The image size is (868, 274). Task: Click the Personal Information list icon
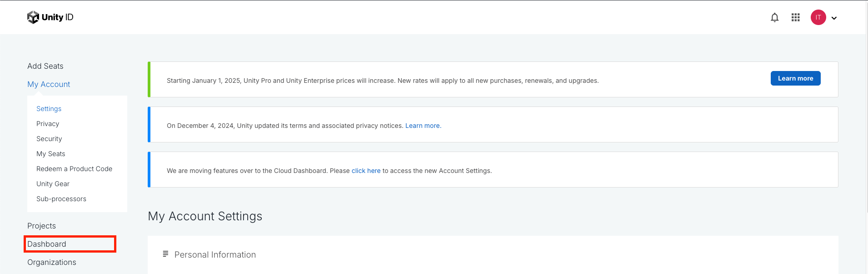[165, 254]
